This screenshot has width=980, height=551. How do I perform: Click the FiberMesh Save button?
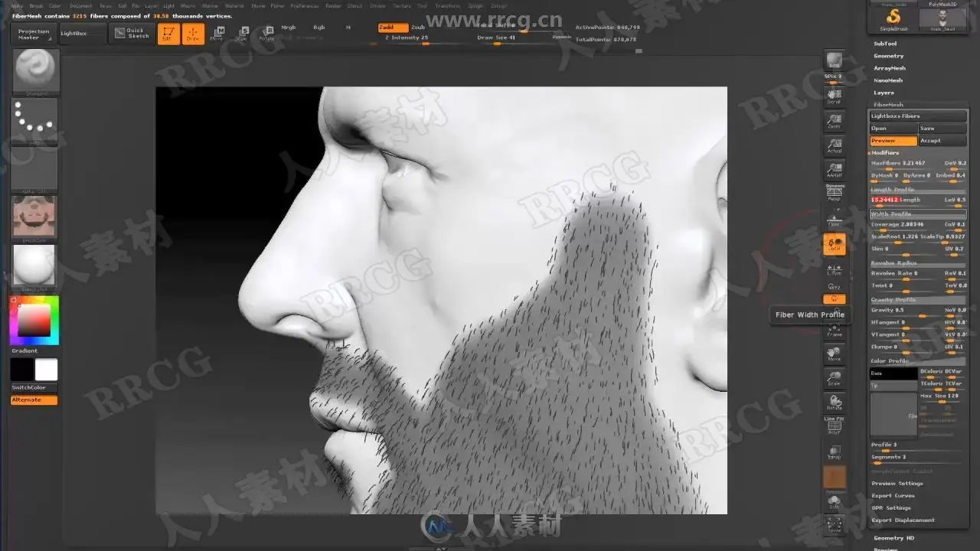click(x=942, y=129)
